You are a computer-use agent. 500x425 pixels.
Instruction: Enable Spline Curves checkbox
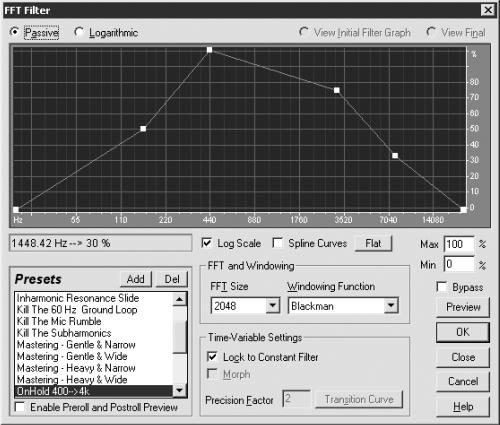click(x=277, y=243)
